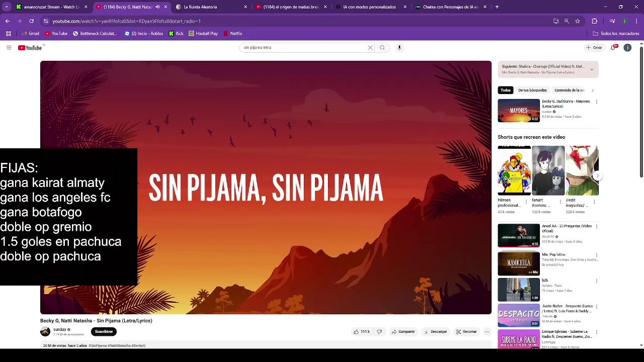Open the Gmail bookmark

tap(31, 34)
